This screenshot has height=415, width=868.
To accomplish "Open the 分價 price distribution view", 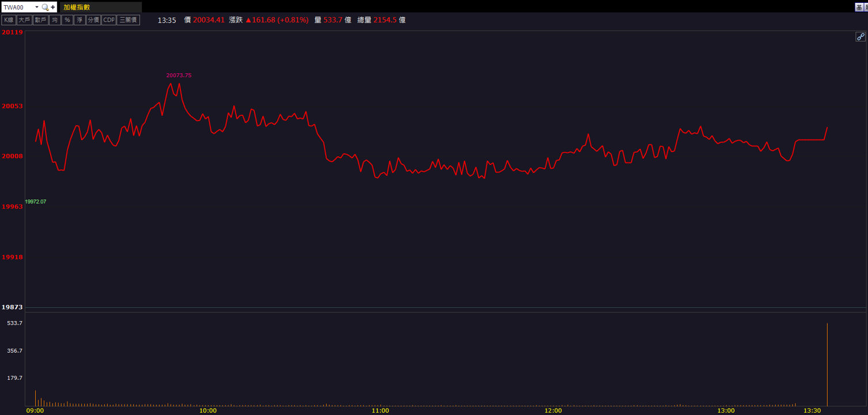I will 93,20.
